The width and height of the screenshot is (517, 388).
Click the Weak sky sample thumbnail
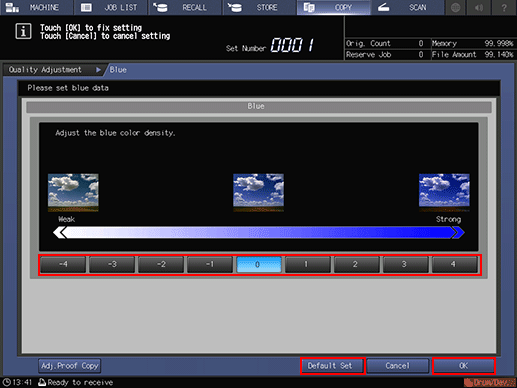(73, 193)
